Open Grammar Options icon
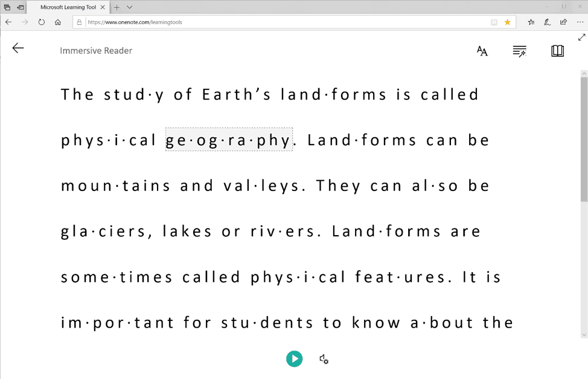 click(519, 51)
